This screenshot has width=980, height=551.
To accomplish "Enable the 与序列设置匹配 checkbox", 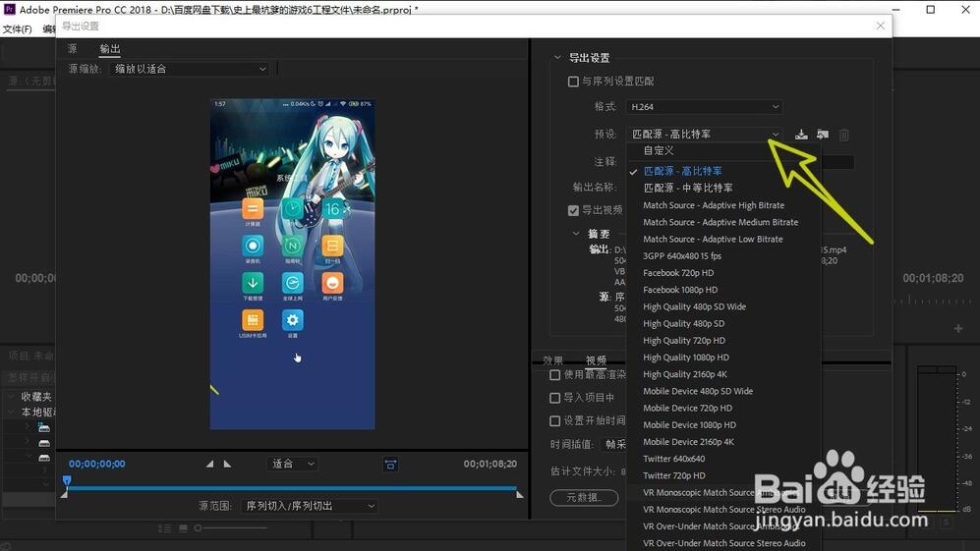I will [573, 82].
